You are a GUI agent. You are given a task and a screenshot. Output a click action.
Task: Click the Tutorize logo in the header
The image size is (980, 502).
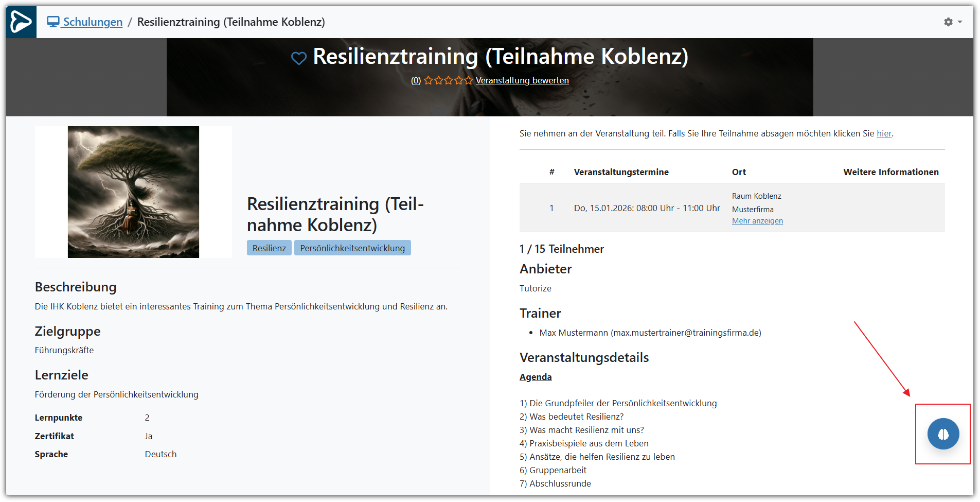click(x=21, y=22)
